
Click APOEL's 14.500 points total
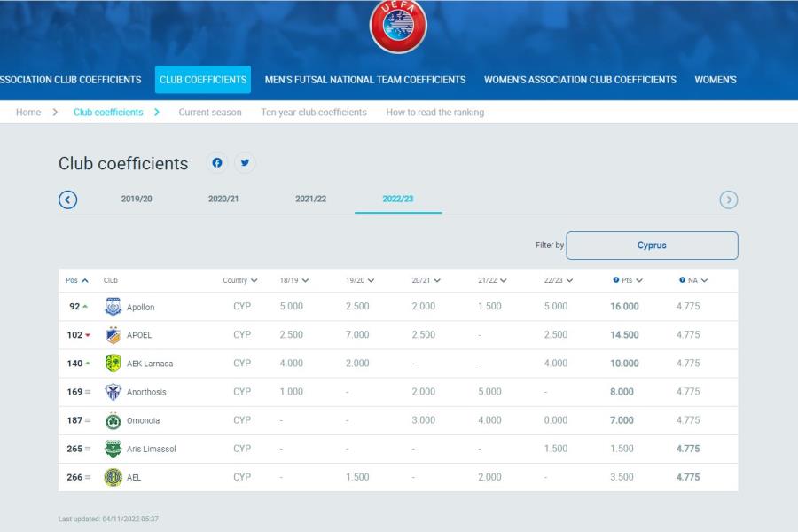click(x=624, y=335)
